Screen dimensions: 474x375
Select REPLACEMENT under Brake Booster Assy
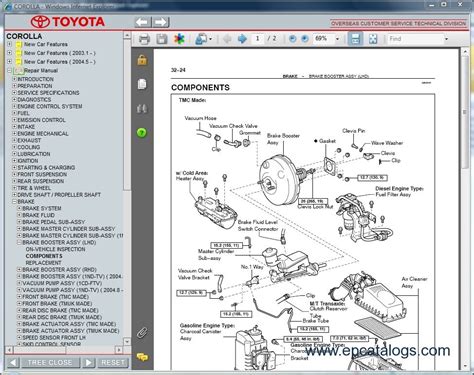click(43, 263)
